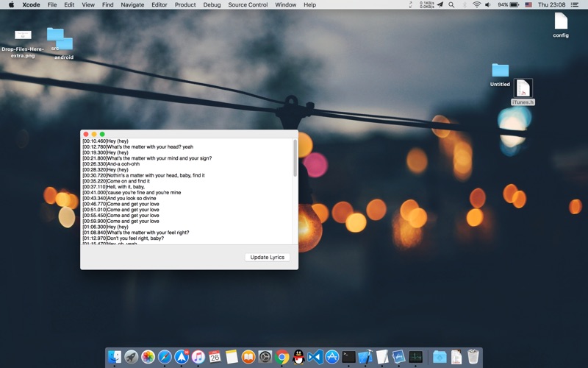
Task: Launch Launchpad rocket icon in dock
Action: click(x=132, y=357)
